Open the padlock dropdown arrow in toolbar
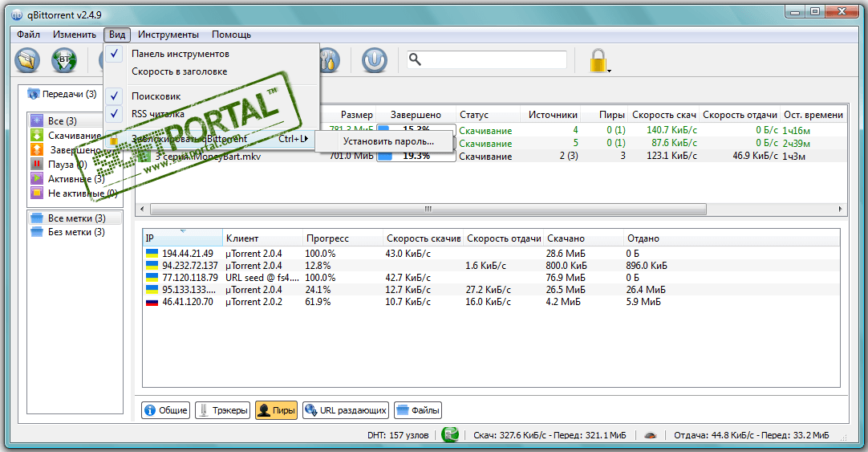Viewport: 868px width, 452px height. 610,71
